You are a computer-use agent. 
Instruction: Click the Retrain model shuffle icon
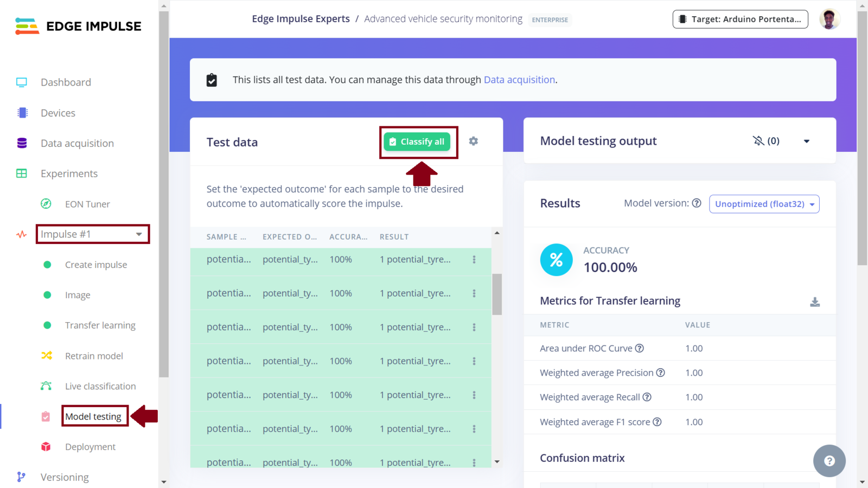[47, 356]
